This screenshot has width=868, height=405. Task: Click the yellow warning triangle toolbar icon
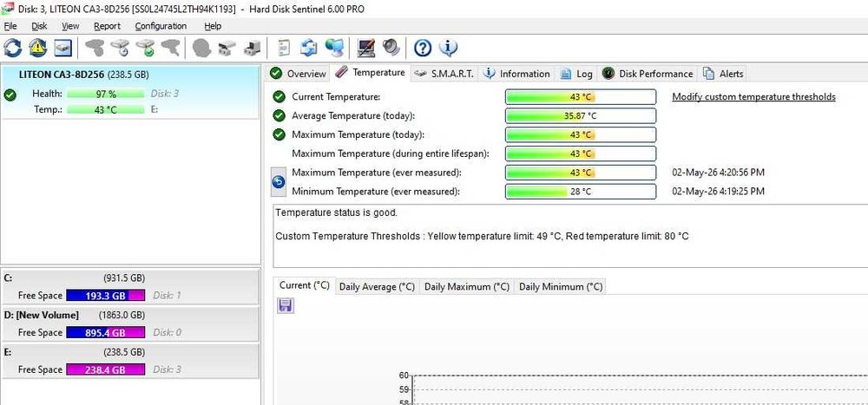[38, 49]
